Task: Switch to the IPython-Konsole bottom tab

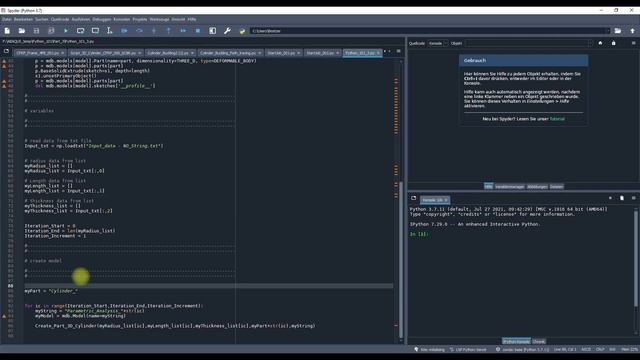Action: (x=516, y=341)
